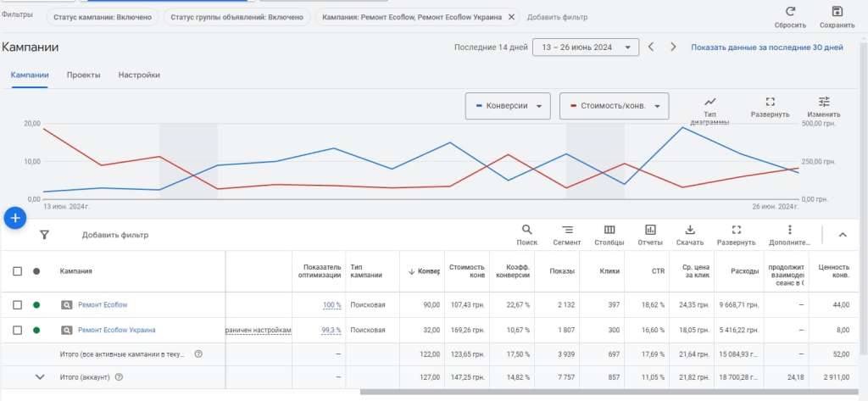Expand the chart with Развернуть icon above graph
The height and width of the screenshot is (401, 868).
(770, 102)
